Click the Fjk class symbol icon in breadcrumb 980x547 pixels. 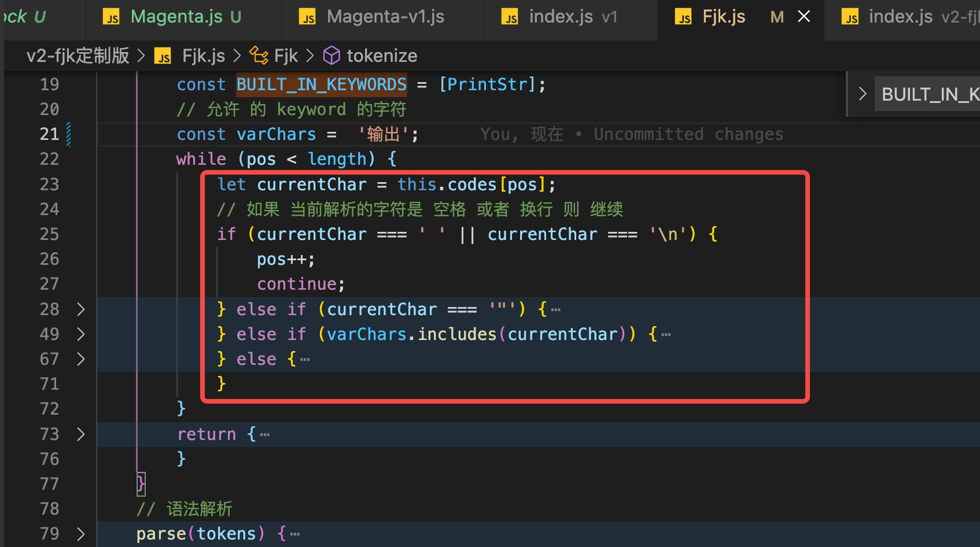click(259, 56)
